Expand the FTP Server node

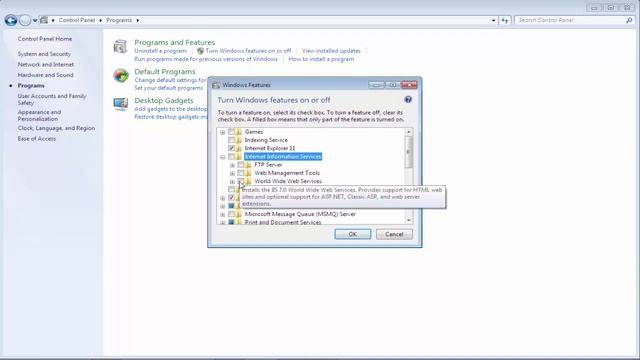point(232,165)
